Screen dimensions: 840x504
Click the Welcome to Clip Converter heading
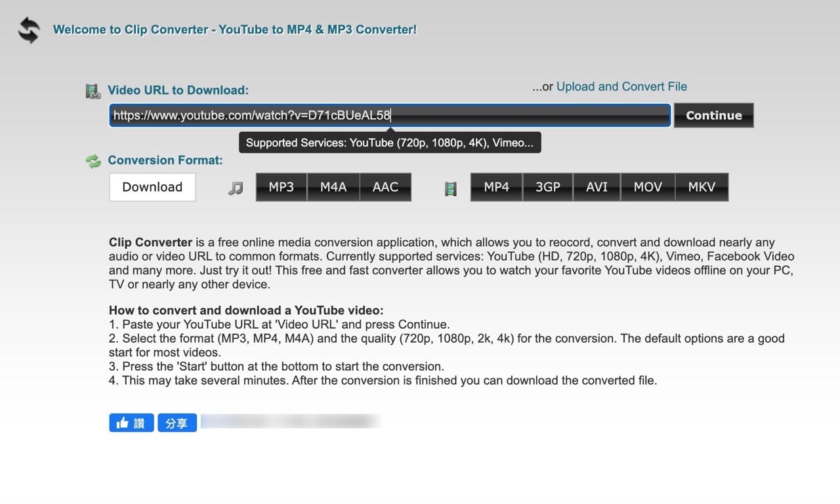(235, 30)
